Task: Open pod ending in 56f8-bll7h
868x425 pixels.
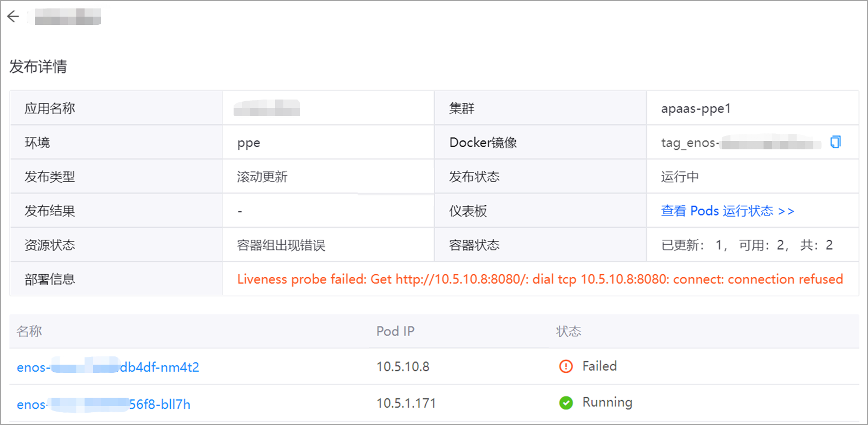Action: coord(103,404)
